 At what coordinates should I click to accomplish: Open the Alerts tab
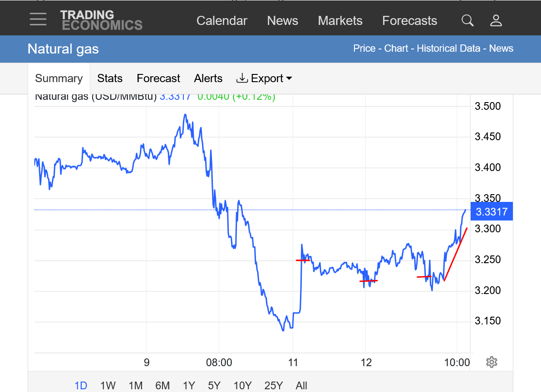pos(208,78)
